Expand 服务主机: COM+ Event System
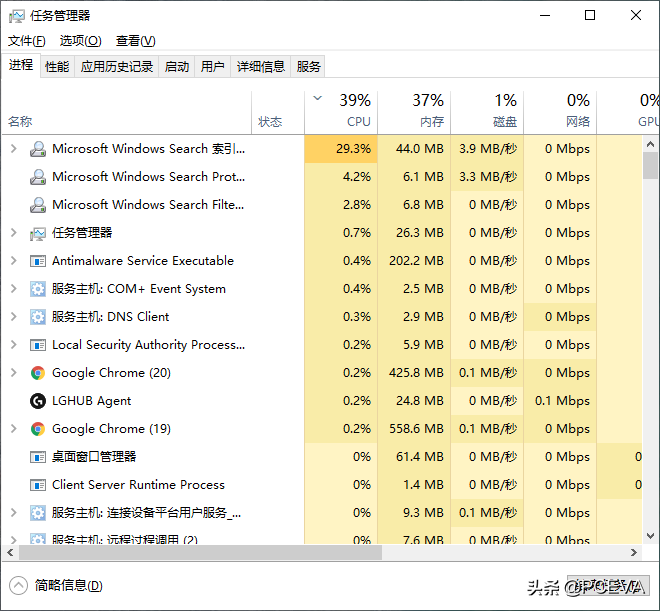The height and width of the screenshot is (611, 660). point(13,289)
